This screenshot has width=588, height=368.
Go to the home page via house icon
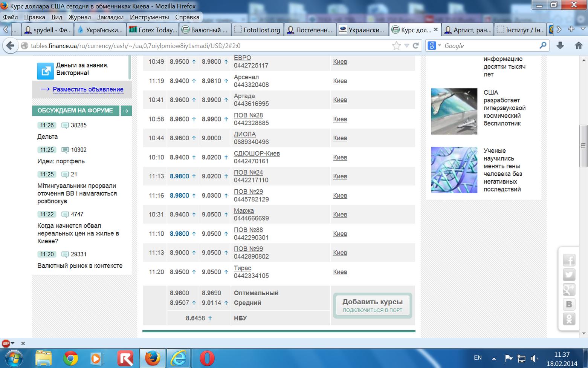(x=579, y=46)
